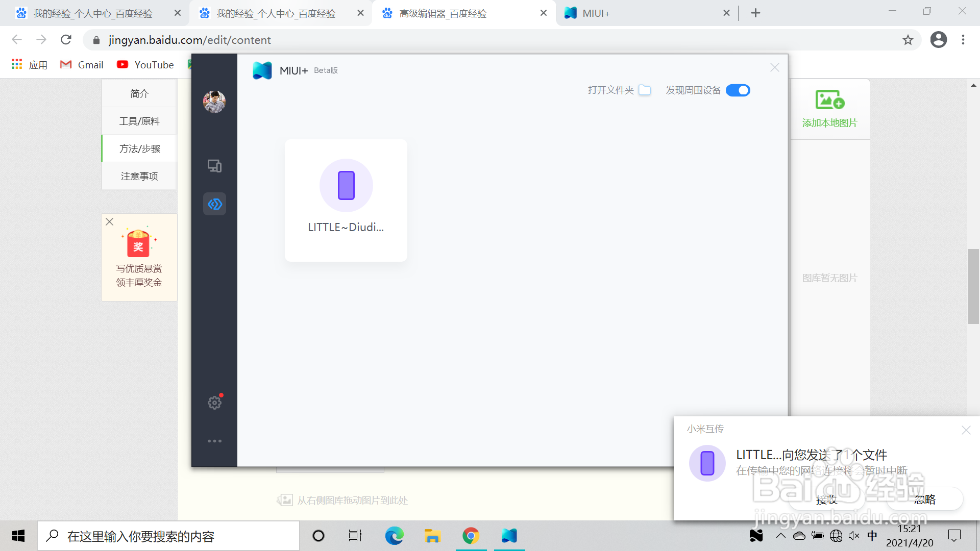980x551 pixels.
Task: Go to the 注意事项 section
Action: 139,176
